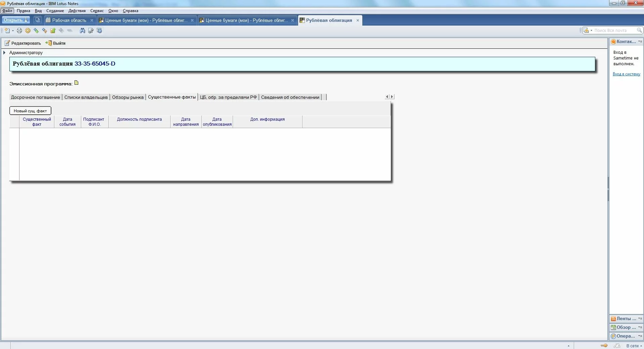The image size is (644, 349).
Task: Expand the Администратору section
Action: tap(4, 53)
